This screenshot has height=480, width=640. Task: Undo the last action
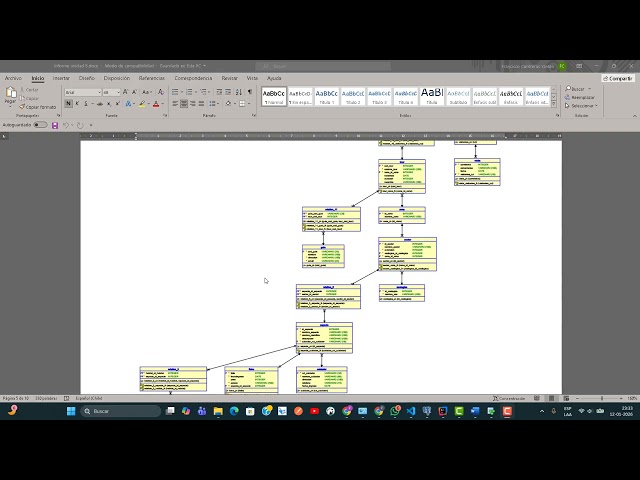coord(65,125)
